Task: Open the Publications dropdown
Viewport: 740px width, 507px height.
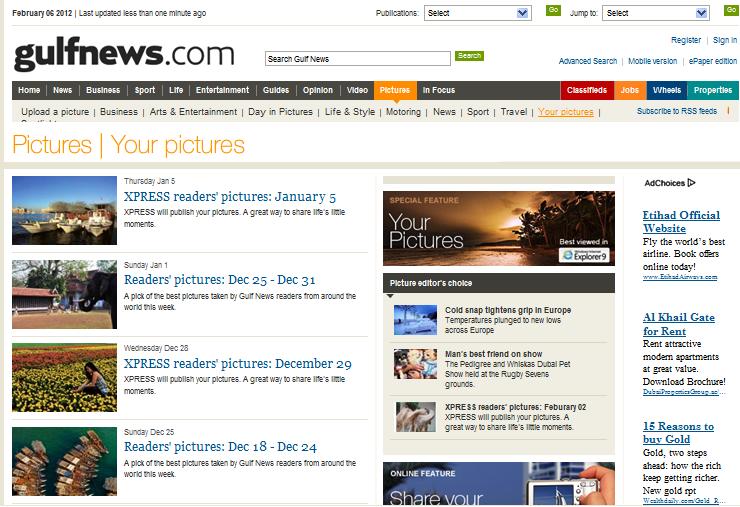Action: click(477, 13)
